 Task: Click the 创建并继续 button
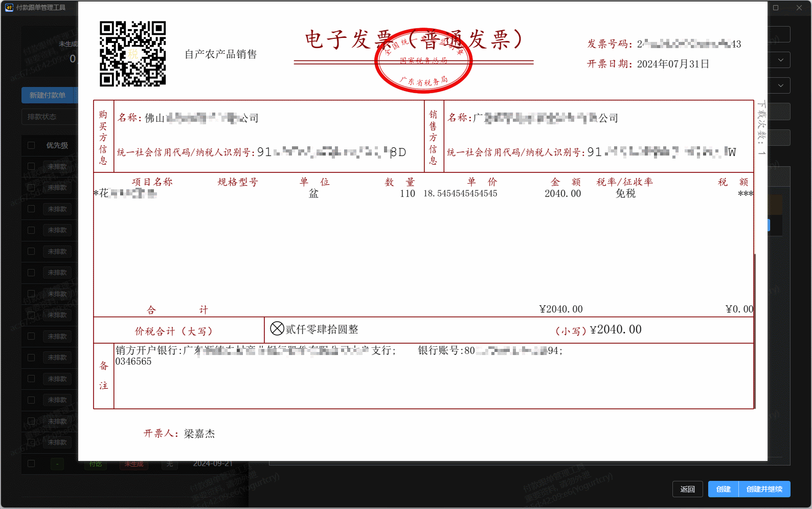click(764, 489)
